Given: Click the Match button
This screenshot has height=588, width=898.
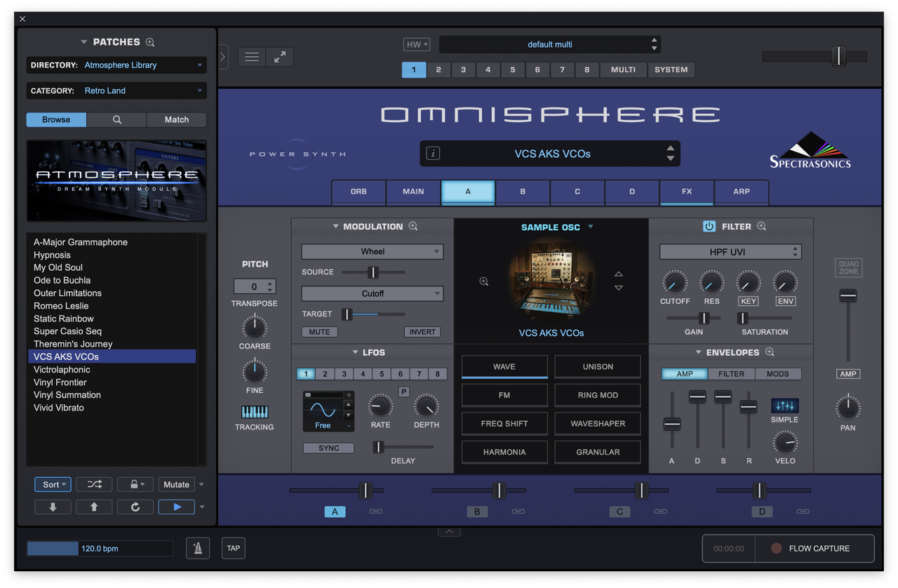Looking at the screenshot, I should (x=177, y=119).
